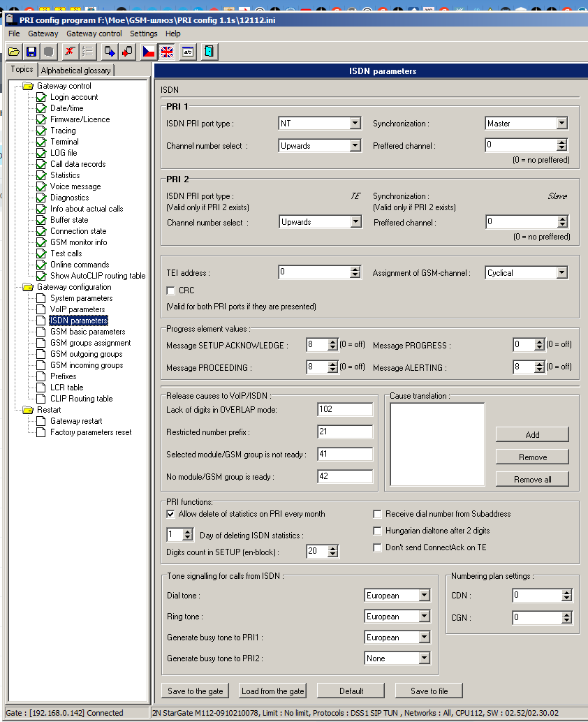Open the Gateway menu
Screen dimensions: 588x722
click(43, 34)
